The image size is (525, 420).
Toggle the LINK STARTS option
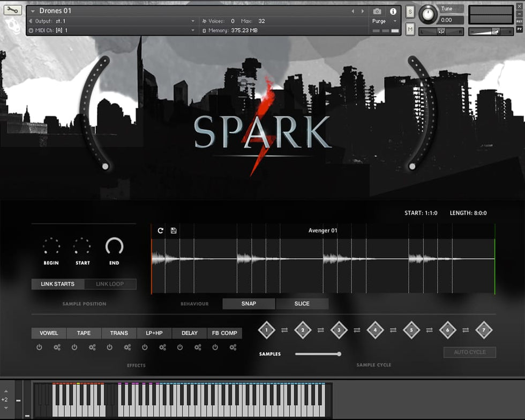coord(58,284)
